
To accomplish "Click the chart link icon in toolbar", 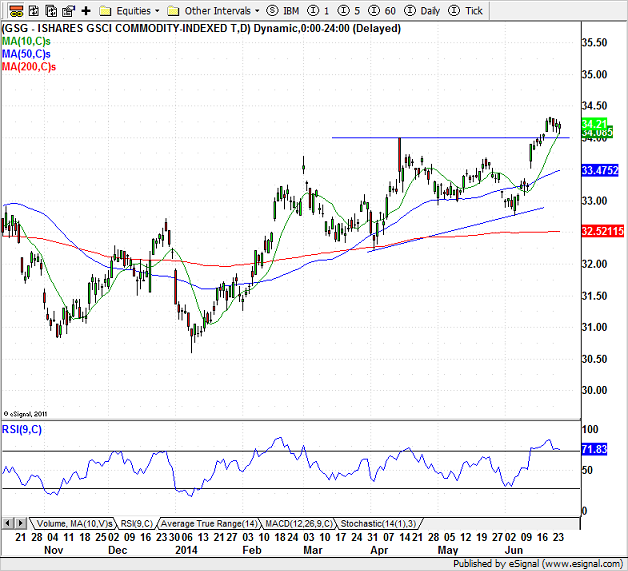I will (x=16, y=11).
